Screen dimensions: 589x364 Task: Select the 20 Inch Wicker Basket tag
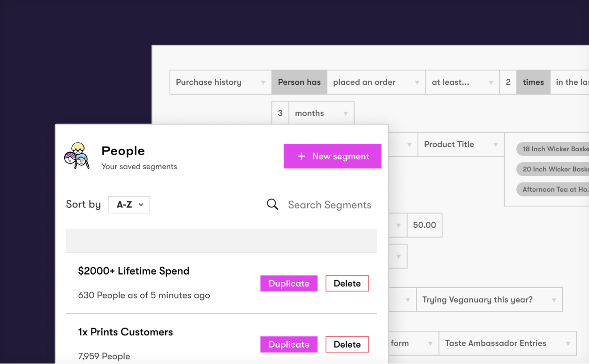coord(552,169)
